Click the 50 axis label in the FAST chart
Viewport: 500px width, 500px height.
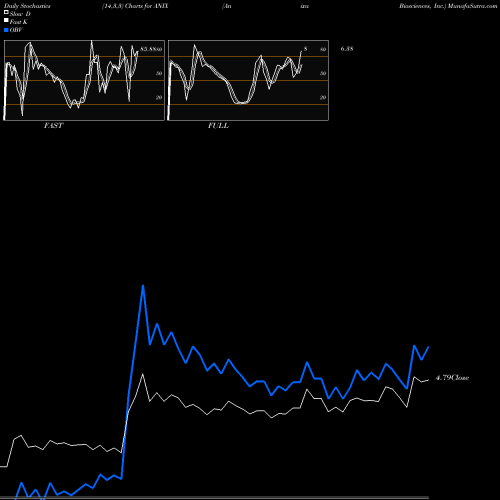(x=159, y=73)
